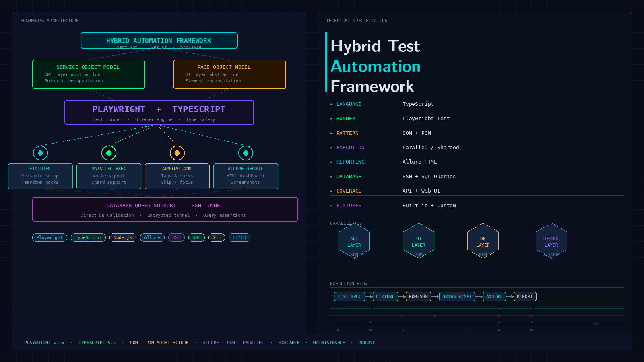Click the BROWSER/API flow step
The width and height of the screenshot is (644, 362).
(x=457, y=297)
